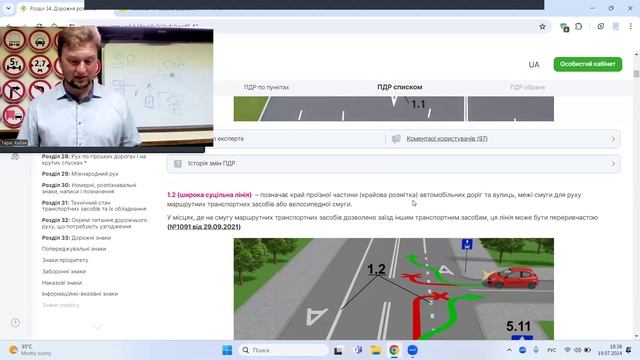Open Chrome three-dot menu
Viewport: 640px width, 360px height.
pyautogui.click(x=631, y=27)
